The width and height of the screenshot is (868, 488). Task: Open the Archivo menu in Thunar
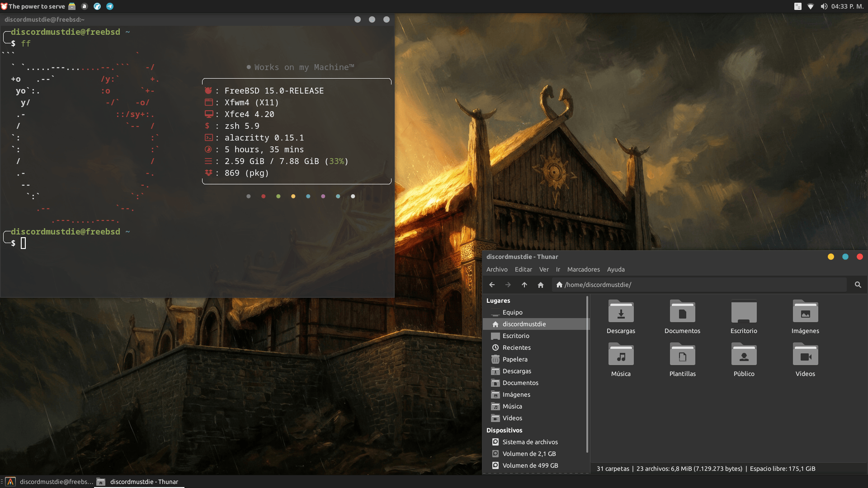(497, 269)
